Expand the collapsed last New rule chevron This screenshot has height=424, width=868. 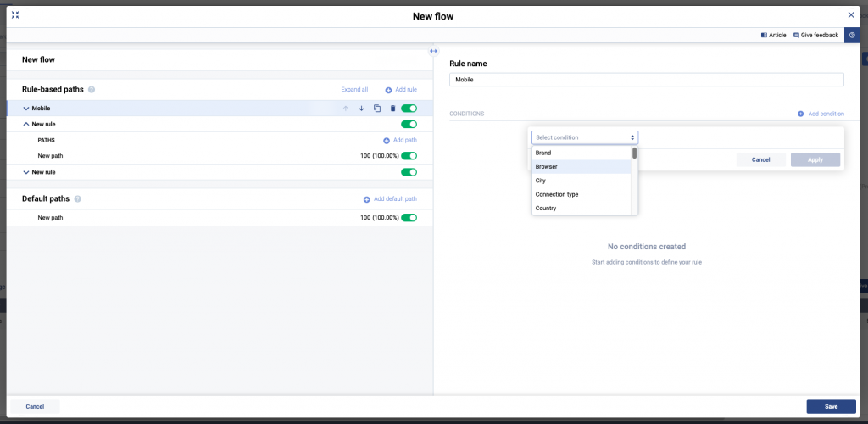point(26,172)
